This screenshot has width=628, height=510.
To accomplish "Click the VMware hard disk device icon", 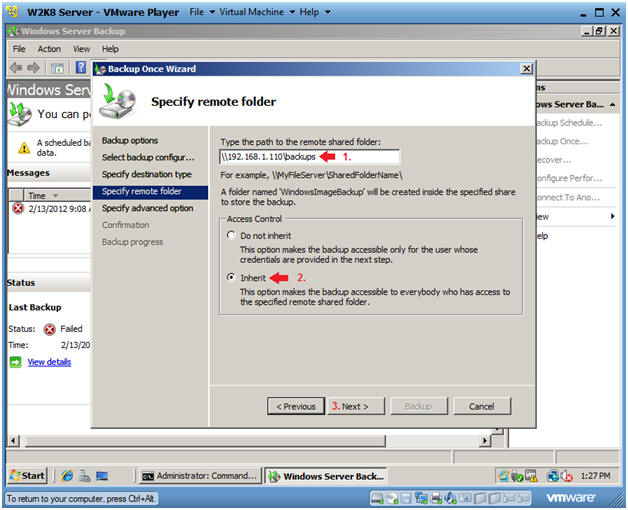I will [x=377, y=498].
